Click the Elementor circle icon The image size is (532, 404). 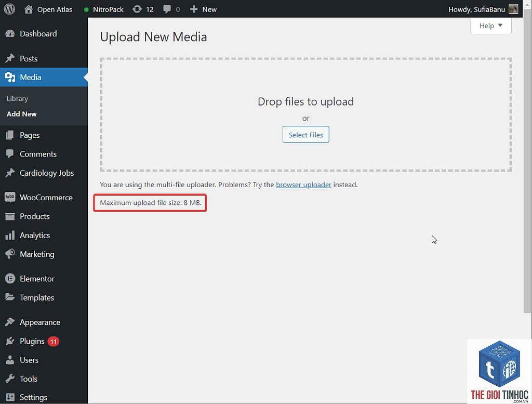click(10, 279)
